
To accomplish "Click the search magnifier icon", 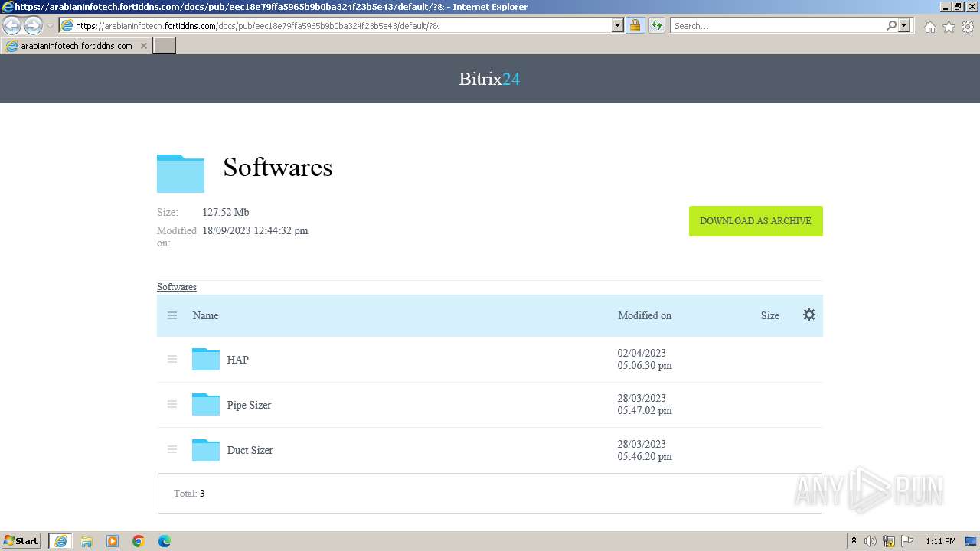I will coord(891,25).
